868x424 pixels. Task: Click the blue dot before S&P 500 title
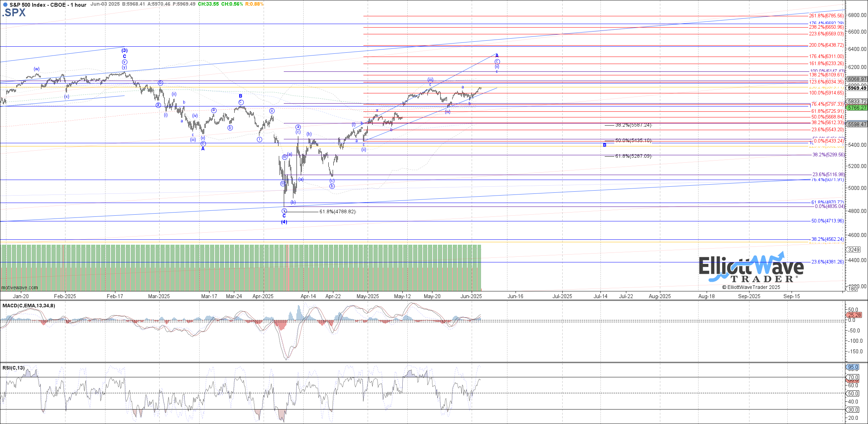(x=5, y=5)
